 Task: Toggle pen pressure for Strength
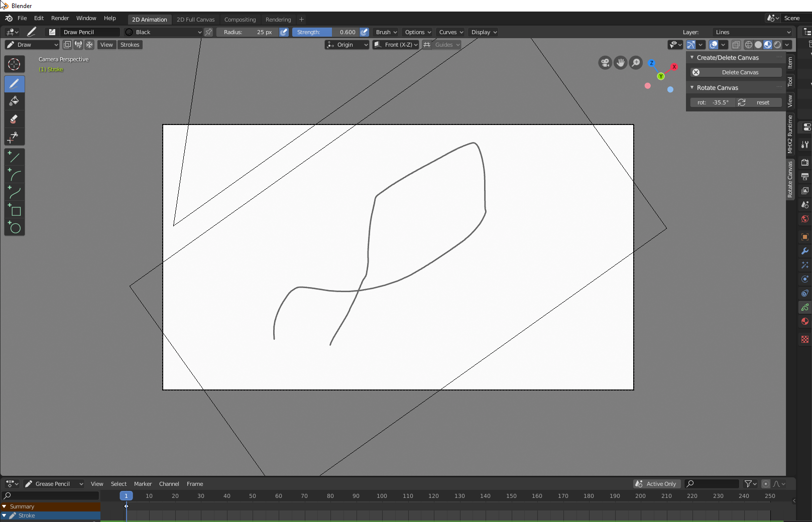pyautogui.click(x=365, y=32)
